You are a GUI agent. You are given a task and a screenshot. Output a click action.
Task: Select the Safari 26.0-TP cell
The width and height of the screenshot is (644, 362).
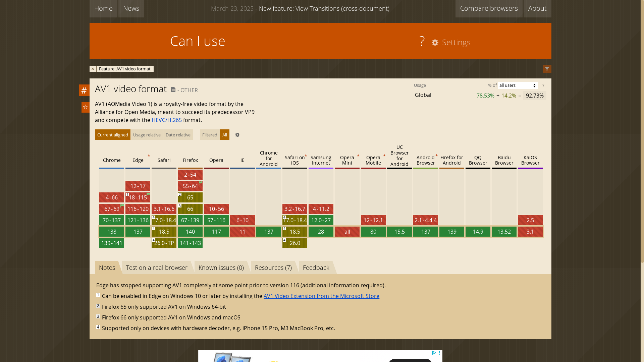(164, 243)
